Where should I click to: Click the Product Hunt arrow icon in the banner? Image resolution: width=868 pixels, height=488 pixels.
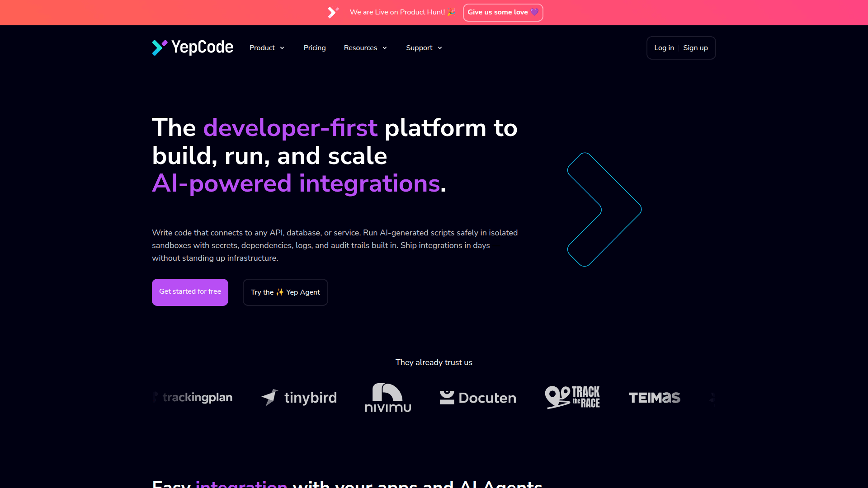click(x=333, y=13)
